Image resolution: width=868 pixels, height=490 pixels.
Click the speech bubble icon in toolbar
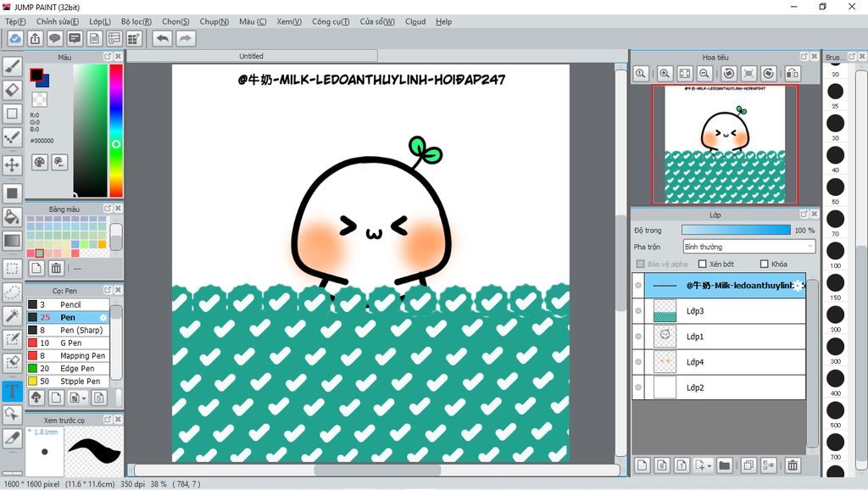(55, 39)
